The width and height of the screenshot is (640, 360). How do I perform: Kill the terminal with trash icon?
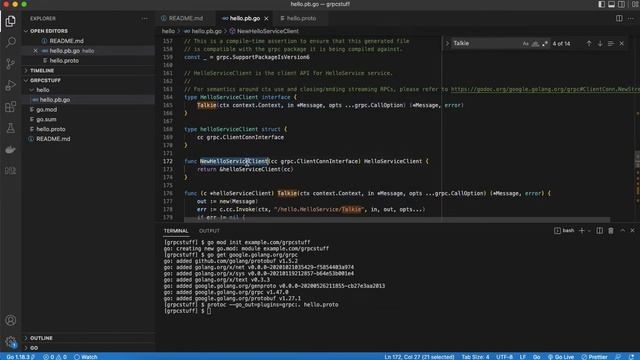(611, 231)
